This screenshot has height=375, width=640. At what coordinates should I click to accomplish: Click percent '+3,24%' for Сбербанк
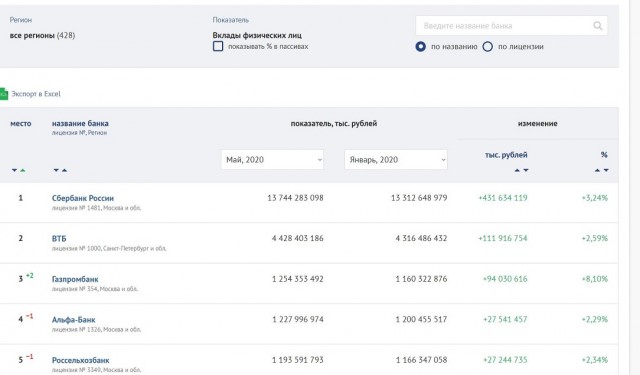[x=595, y=198]
